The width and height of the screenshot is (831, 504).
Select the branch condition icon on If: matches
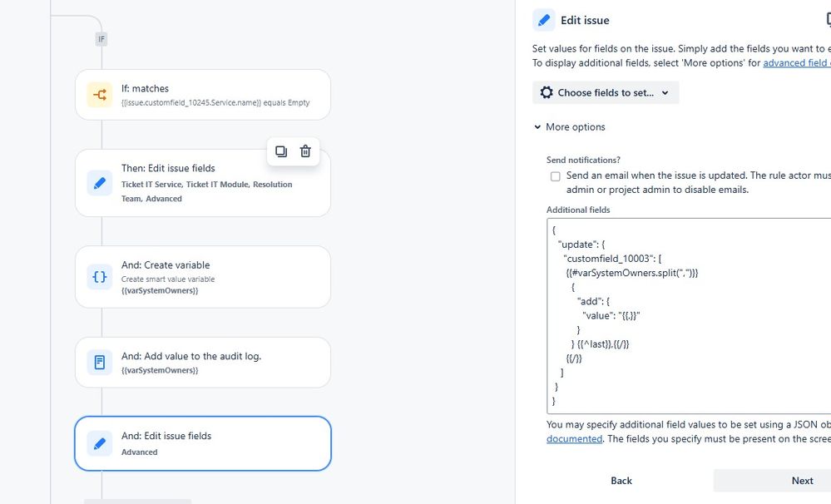click(x=99, y=94)
